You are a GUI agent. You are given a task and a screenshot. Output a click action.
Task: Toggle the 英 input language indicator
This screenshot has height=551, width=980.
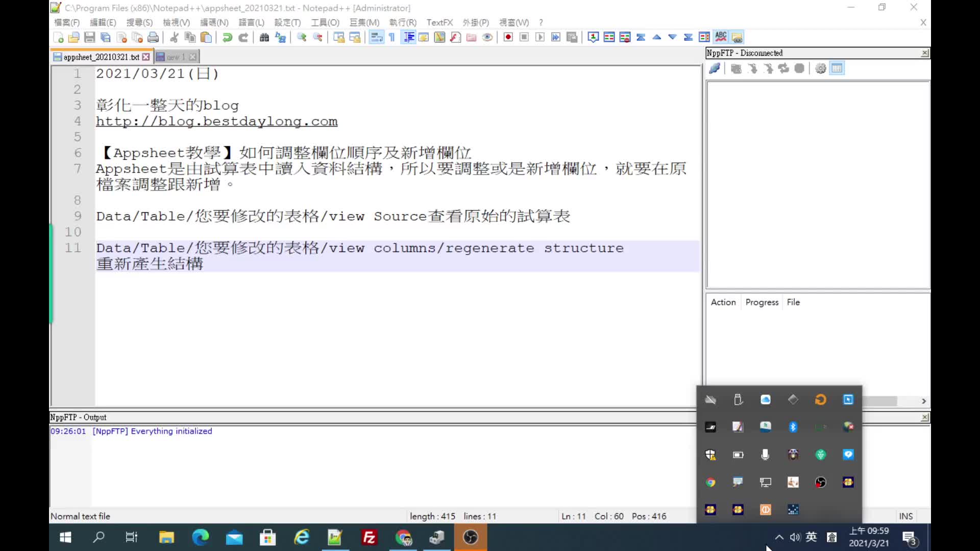point(812,537)
